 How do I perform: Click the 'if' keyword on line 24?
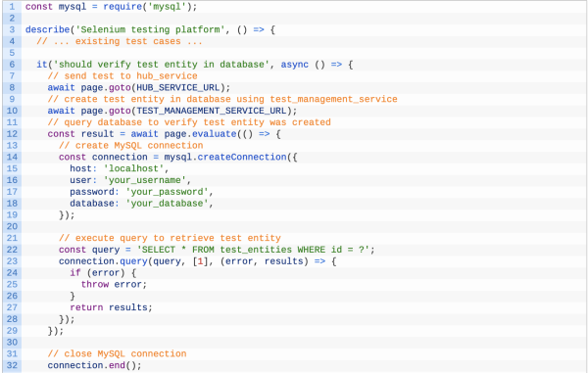pos(75,272)
